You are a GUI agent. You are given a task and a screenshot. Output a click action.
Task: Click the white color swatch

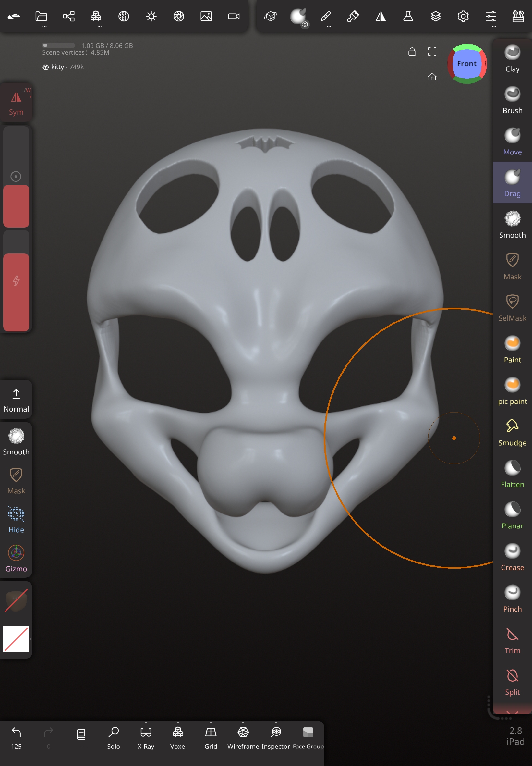tap(16, 639)
